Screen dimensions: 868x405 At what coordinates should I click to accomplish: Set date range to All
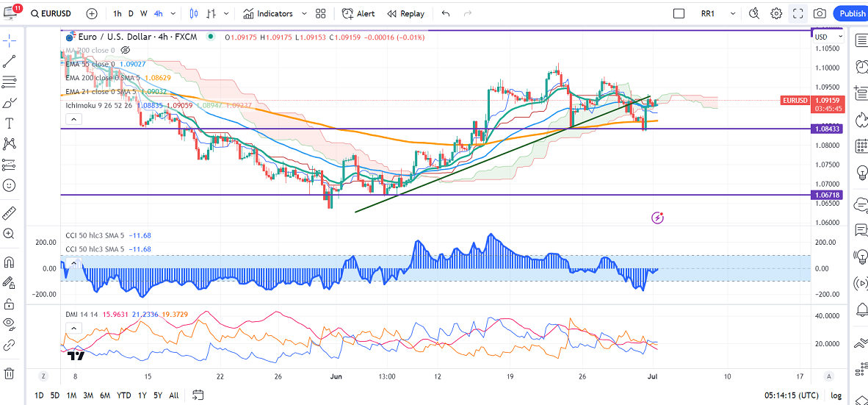click(174, 395)
